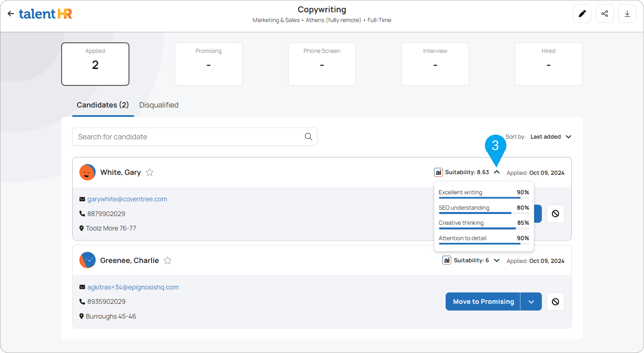Disqualify Charlie Greenee using ban icon
The image size is (644, 353).
[555, 302]
